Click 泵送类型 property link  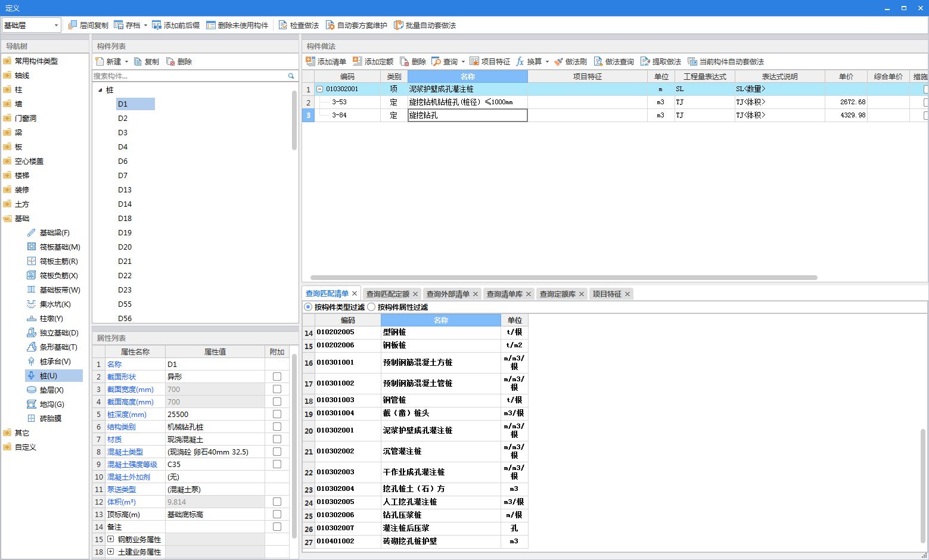[122, 489]
